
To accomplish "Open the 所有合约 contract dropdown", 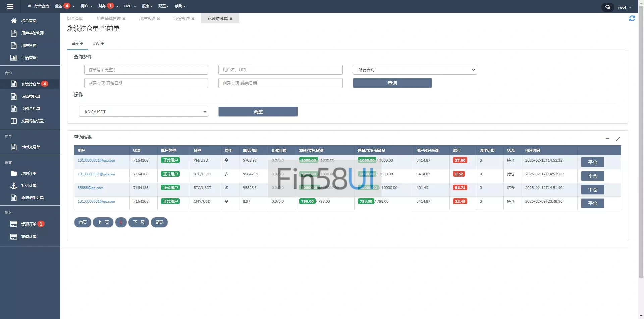I will [x=415, y=70].
